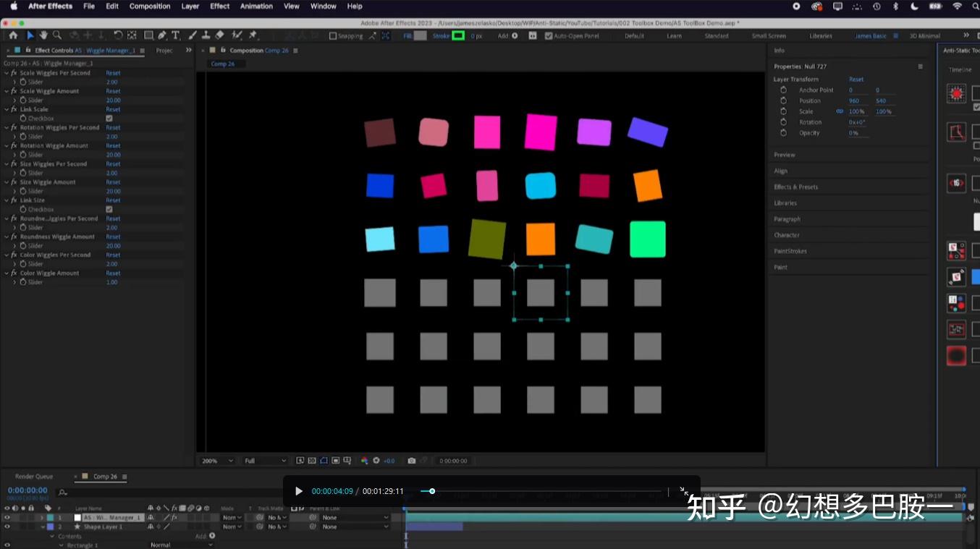Open the Normal blend mode dropdown for Rectangle 1

click(x=180, y=545)
